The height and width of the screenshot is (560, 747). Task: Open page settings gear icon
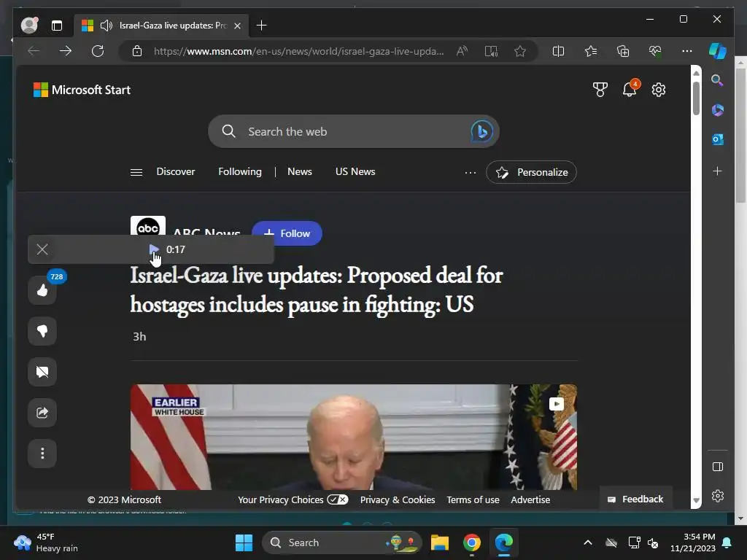(x=659, y=90)
